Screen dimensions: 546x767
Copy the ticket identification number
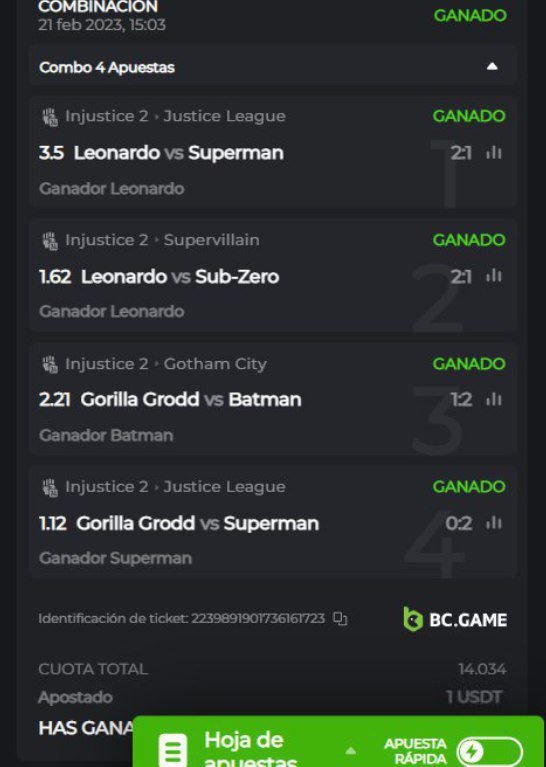click(x=340, y=619)
